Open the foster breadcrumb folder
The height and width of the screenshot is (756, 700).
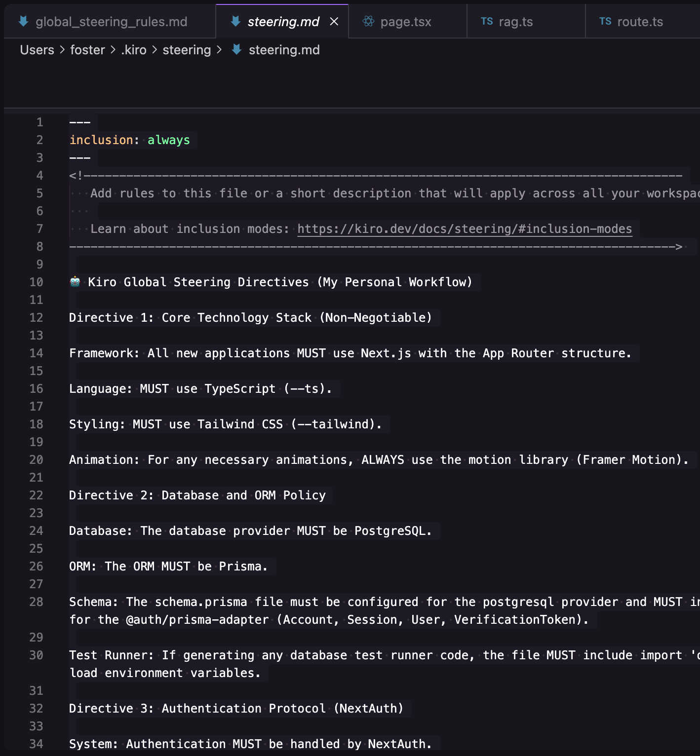(x=87, y=50)
